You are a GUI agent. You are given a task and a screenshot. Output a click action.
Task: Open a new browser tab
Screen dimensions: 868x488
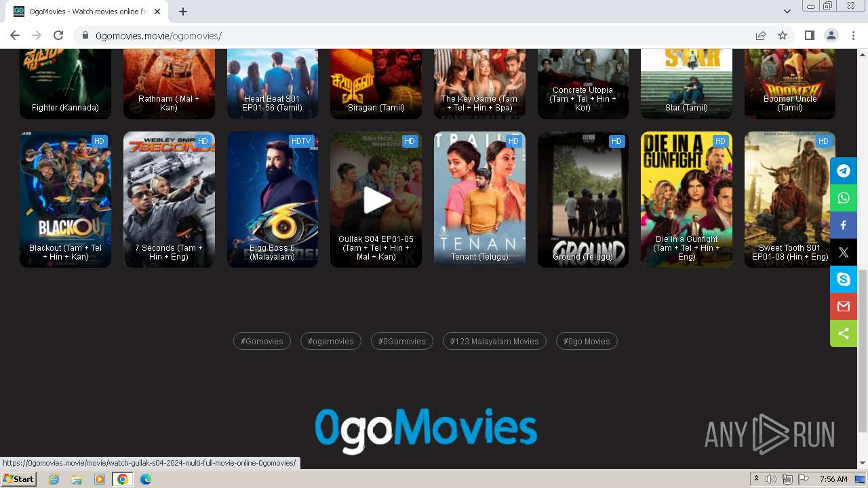[183, 12]
